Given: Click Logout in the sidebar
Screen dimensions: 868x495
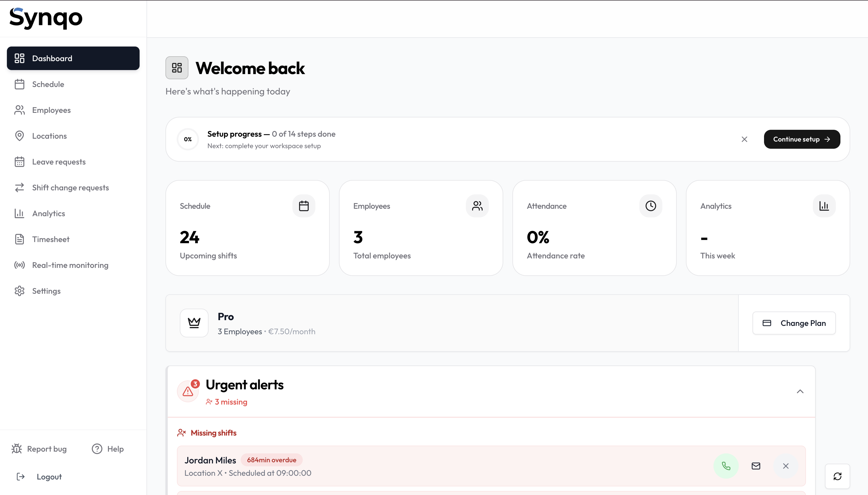Looking at the screenshot, I should [49, 477].
